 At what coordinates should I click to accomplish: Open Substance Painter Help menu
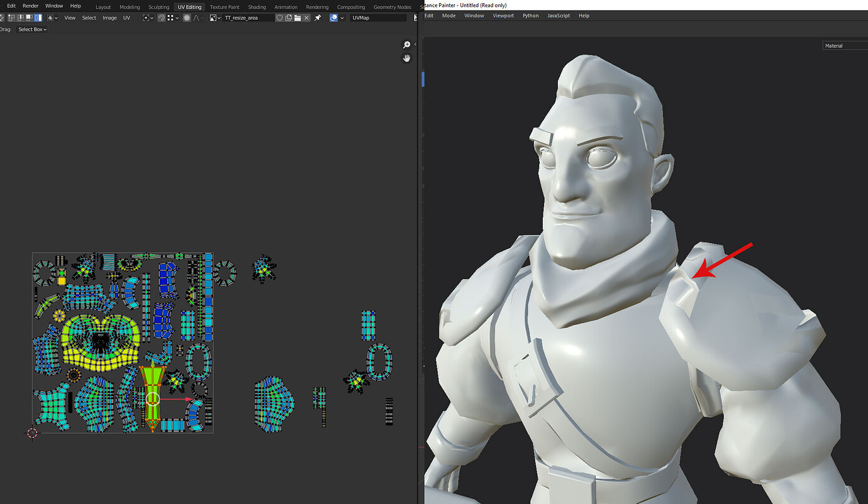584,15
